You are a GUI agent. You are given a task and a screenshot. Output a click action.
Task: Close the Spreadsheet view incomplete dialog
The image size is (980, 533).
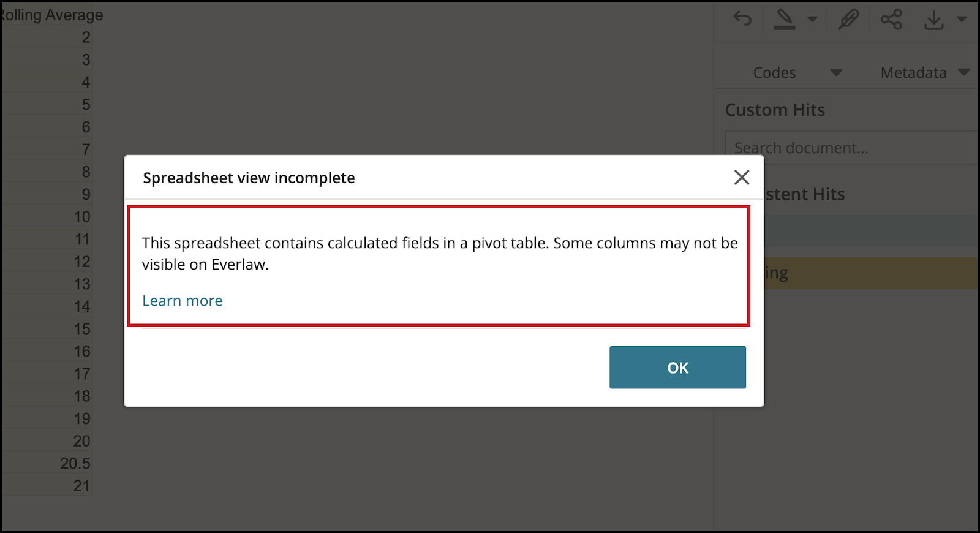(742, 178)
